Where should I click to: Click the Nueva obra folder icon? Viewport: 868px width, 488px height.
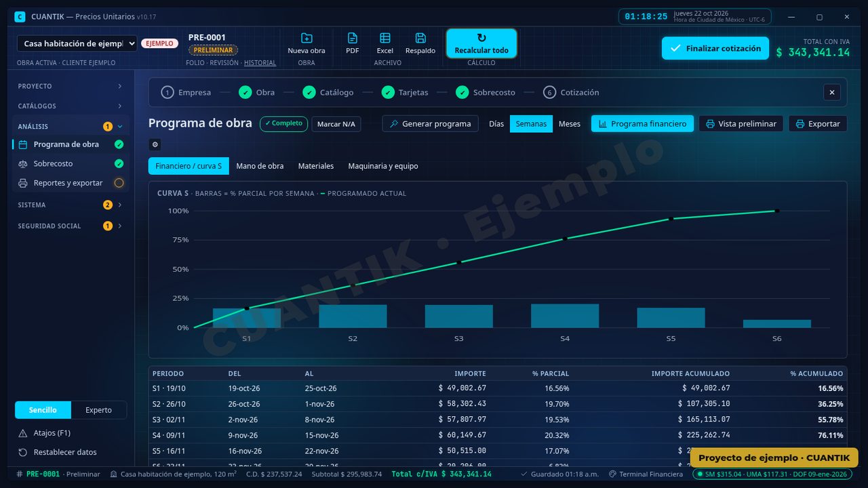coord(307,38)
